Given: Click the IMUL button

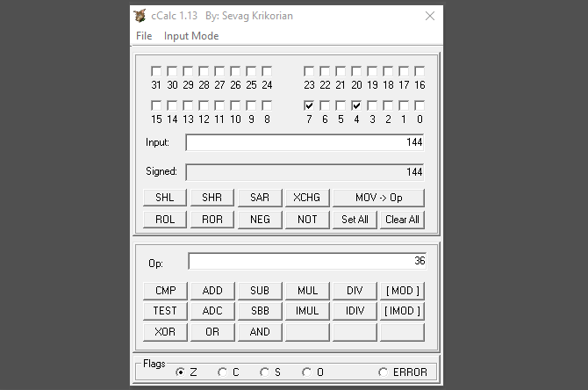Looking at the screenshot, I should (x=307, y=311).
